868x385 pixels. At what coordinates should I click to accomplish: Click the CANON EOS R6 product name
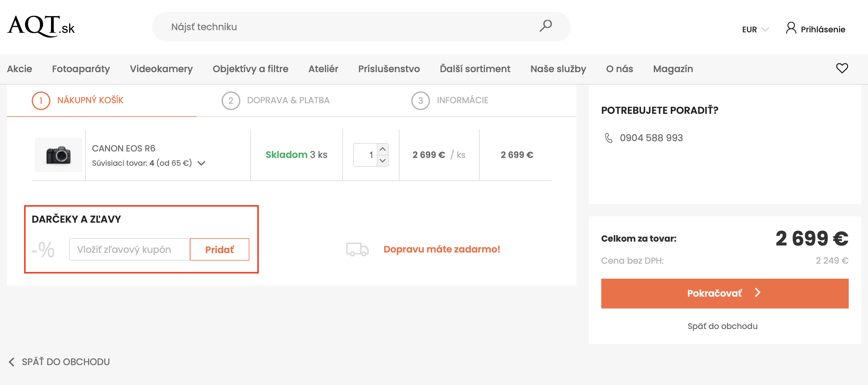(x=124, y=148)
